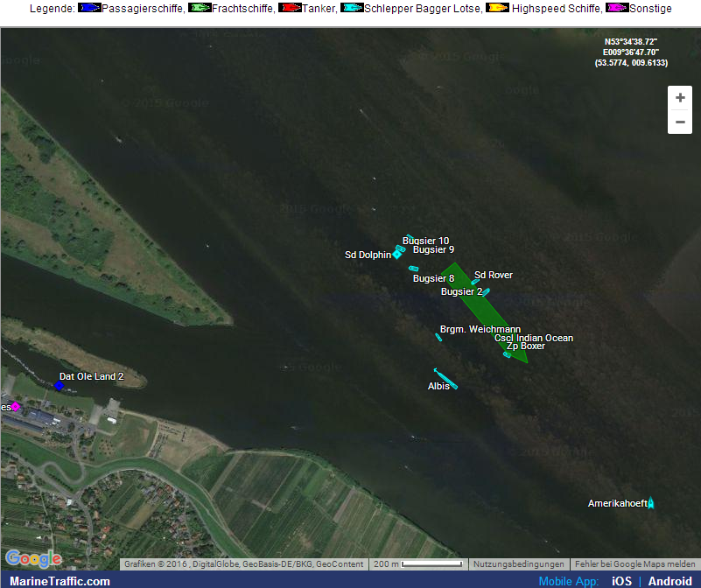Screen dimensions: 701x588
Task: Click the Google logo on the map
Action: pos(33,558)
